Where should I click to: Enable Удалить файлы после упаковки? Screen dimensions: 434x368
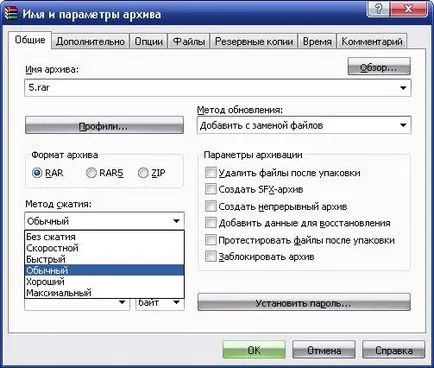(x=211, y=173)
